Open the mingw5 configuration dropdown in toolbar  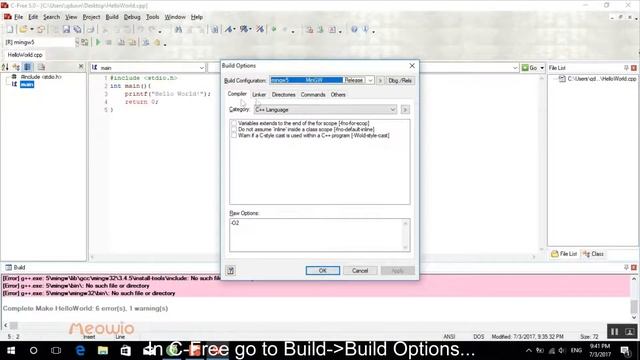coord(77,42)
